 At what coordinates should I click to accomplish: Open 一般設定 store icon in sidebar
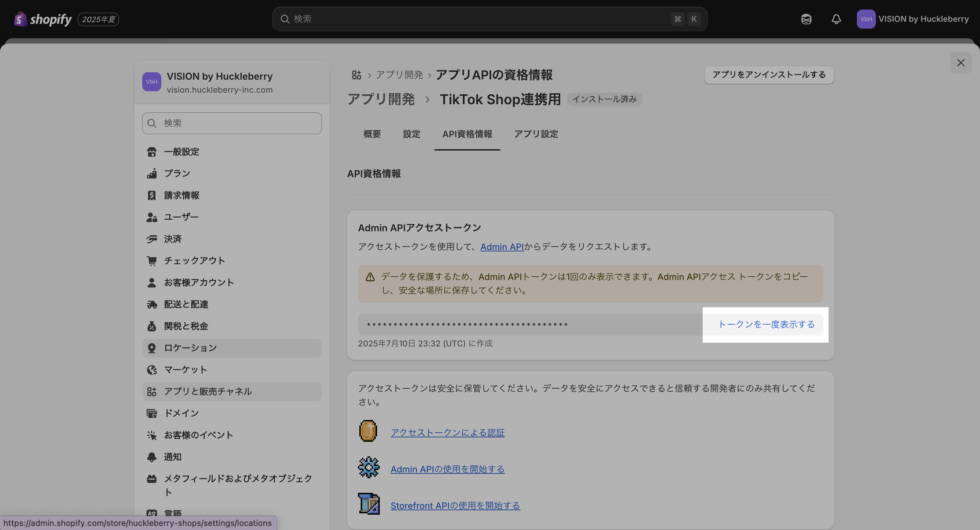152,152
